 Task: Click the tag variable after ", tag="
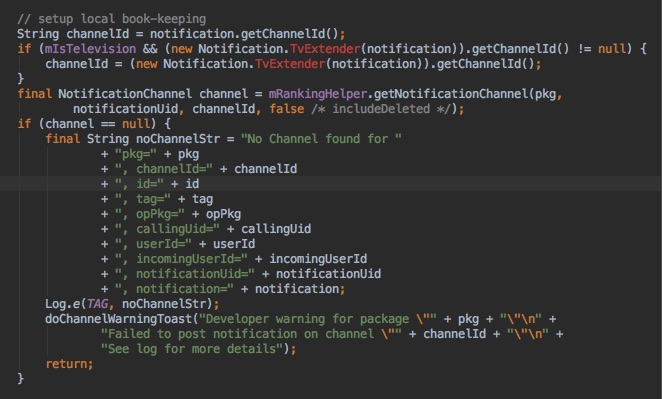coord(203,199)
